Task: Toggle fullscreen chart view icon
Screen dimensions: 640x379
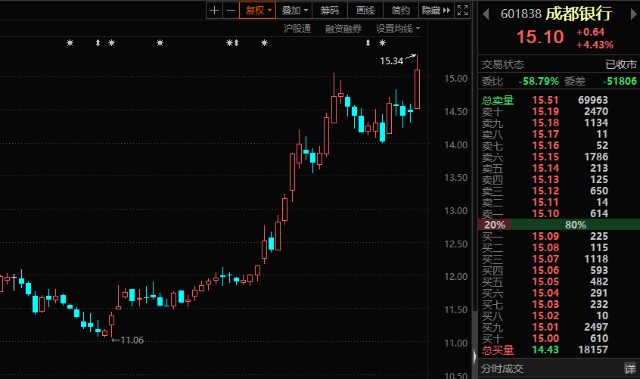Action: (x=462, y=10)
